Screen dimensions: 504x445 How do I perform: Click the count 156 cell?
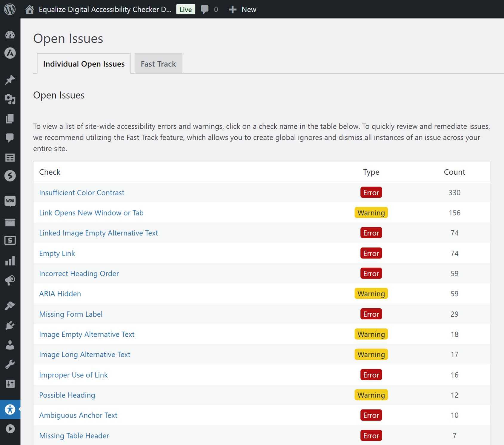(454, 213)
